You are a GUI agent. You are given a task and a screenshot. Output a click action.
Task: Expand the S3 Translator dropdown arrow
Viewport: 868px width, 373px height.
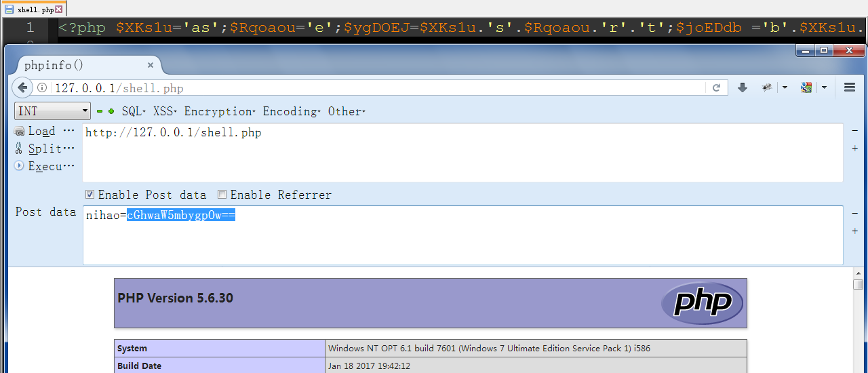[824, 87]
